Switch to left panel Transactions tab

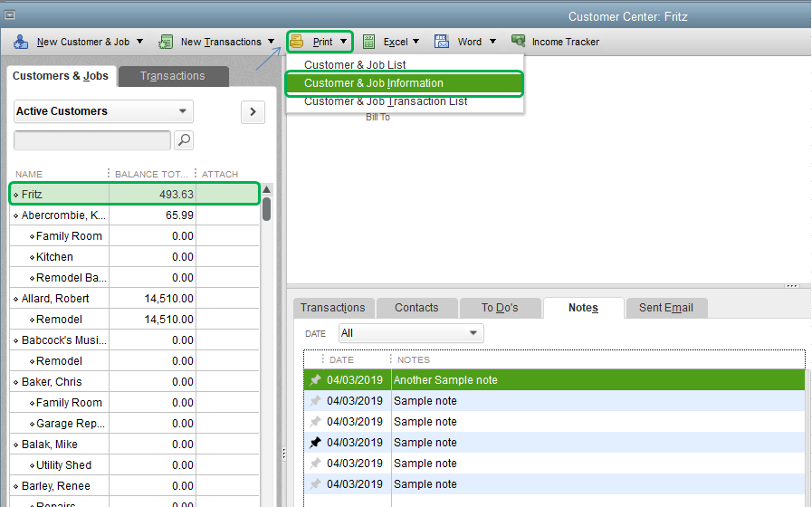pos(173,76)
